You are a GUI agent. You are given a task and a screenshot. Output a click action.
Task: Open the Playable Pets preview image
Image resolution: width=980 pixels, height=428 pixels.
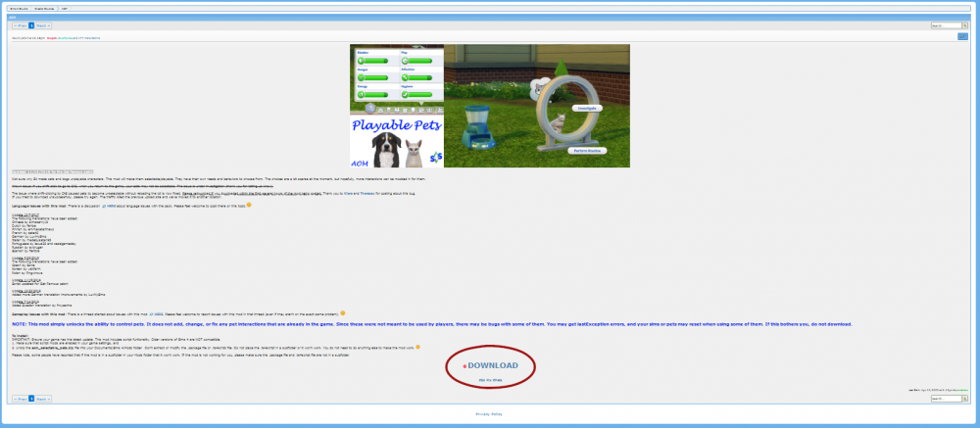[x=490, y=106]
